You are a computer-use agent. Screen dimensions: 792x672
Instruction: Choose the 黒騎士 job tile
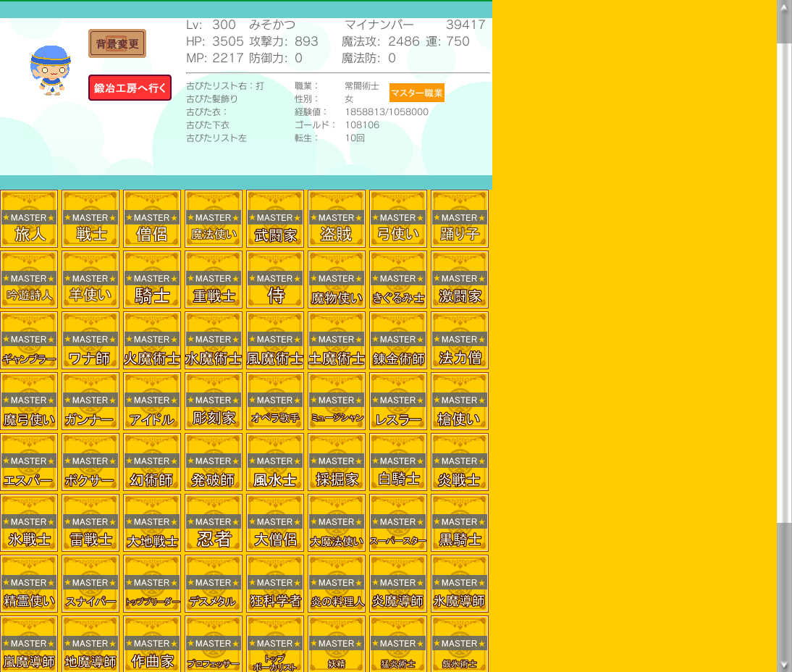click(460, 523)
